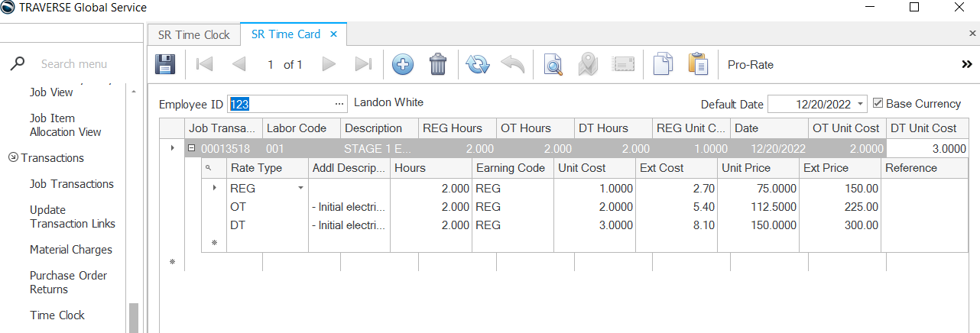Expand toolbar overflow chevron
The image size is (980, 333).
[x=966, y=65]
